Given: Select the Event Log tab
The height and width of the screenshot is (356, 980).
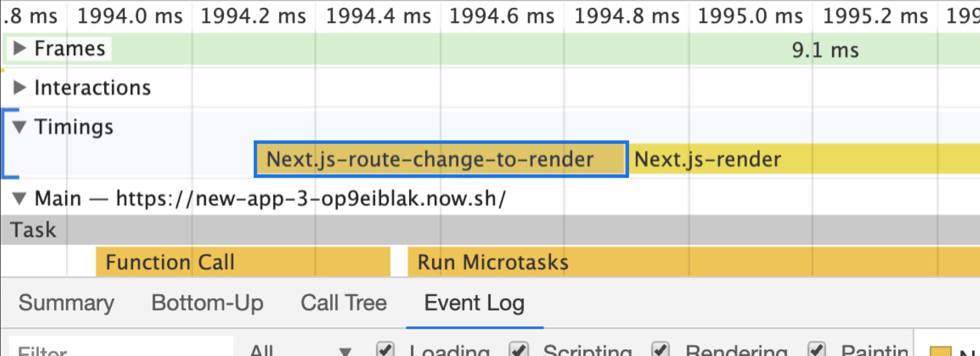Looking at the screenshot, I should click(x=474, y=303).
